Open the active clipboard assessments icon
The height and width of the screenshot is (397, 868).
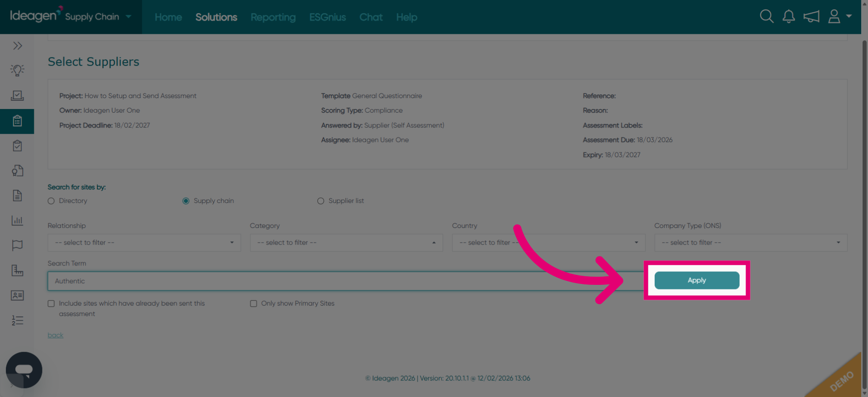pyautogui.click(x=17, y=121)
